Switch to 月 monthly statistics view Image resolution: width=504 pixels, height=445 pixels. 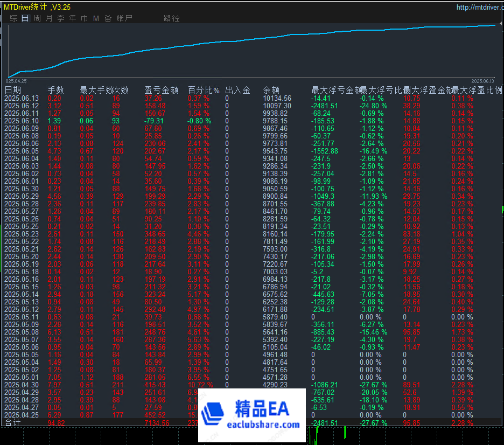[49, 18]
